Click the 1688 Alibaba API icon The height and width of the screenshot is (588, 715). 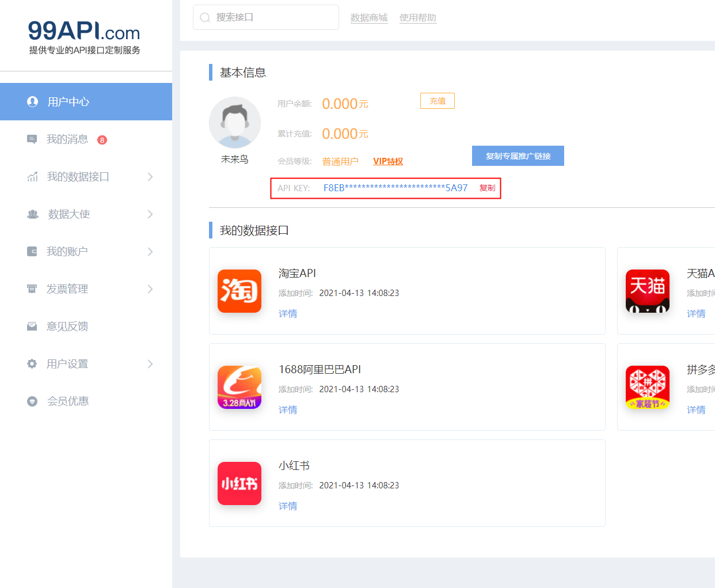click(x=239, y=387)
